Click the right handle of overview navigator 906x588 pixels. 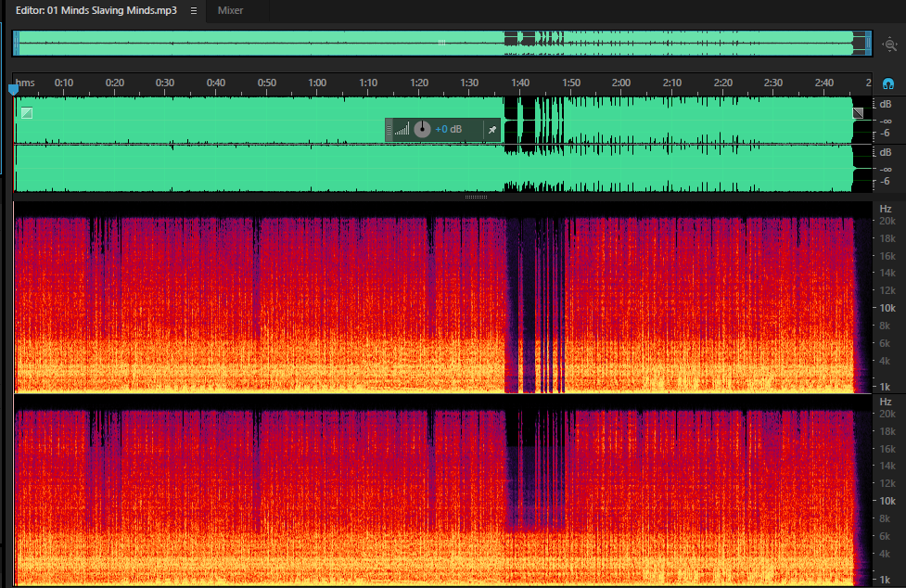pyautogui.click(x=868, y=44)
